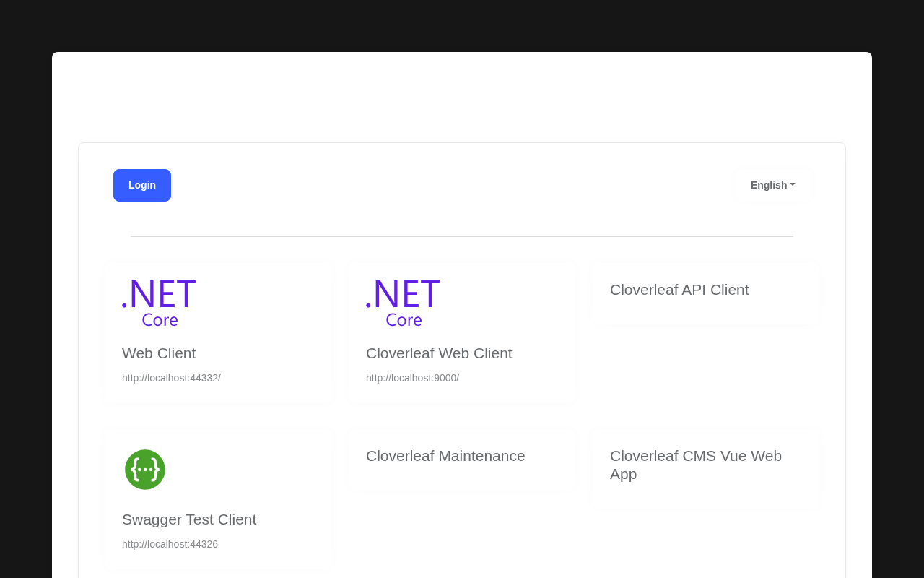This screenshot has height=578, width=924.
Task: Click purple dot in Cloverleaf Web Client logo
Action: click(368, 305)
